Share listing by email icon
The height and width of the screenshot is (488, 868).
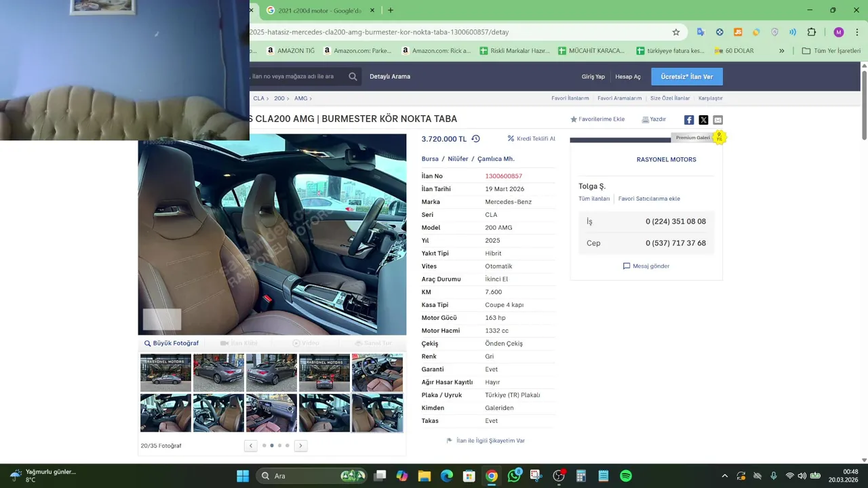(x=718, y=120)
